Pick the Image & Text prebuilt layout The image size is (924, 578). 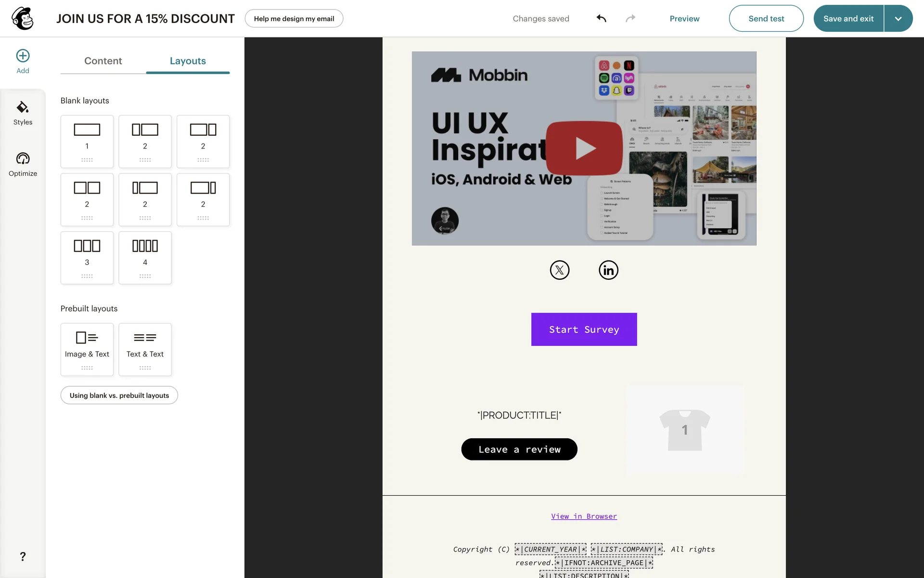[x=87, y=350]
